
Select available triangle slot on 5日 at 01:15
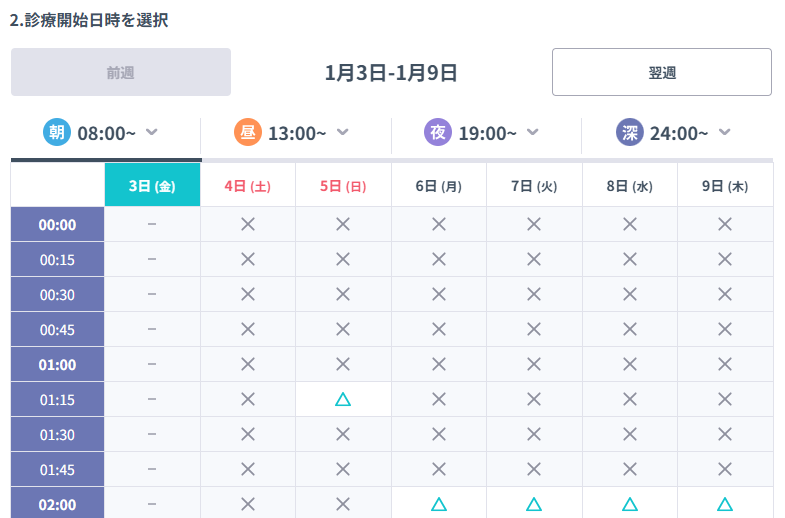point(343,399)
